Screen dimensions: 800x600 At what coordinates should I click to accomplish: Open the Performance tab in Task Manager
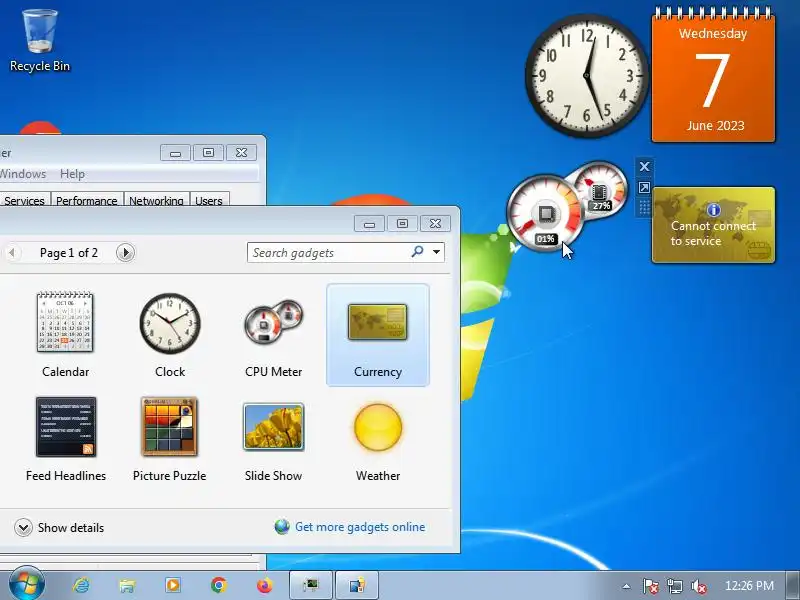(87, 201)
